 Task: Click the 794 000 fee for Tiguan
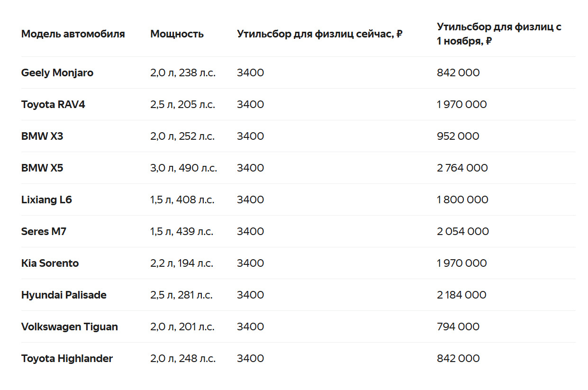click(458, 327)
